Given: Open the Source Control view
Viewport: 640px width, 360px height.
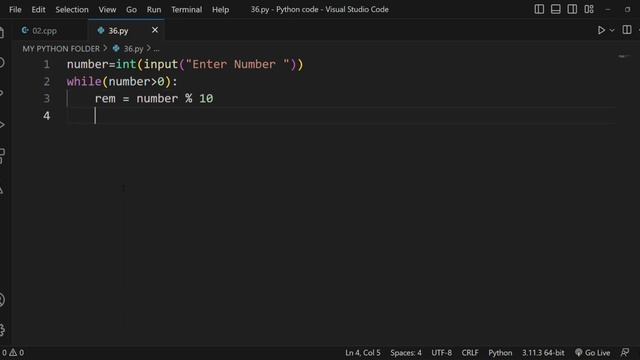Looking at the screenshot, I should point(2,93).
